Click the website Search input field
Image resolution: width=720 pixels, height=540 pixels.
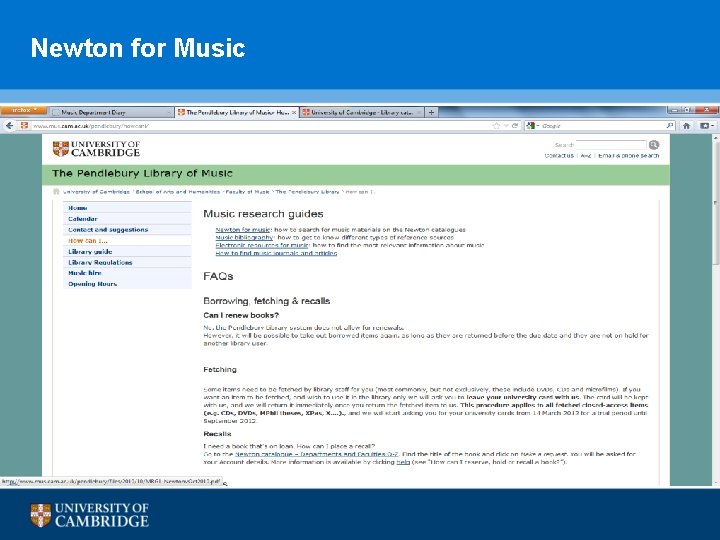tap(611, 145)
